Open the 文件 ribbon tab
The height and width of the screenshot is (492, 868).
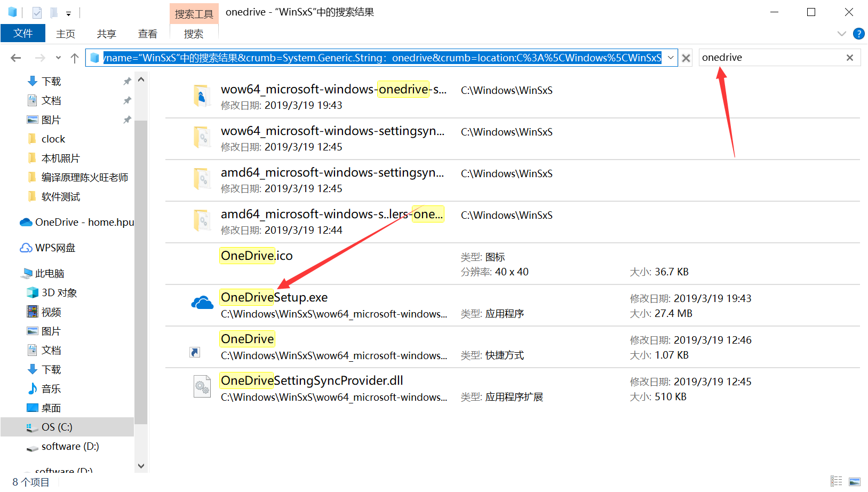pyautogui.click(x=23, y=33)
